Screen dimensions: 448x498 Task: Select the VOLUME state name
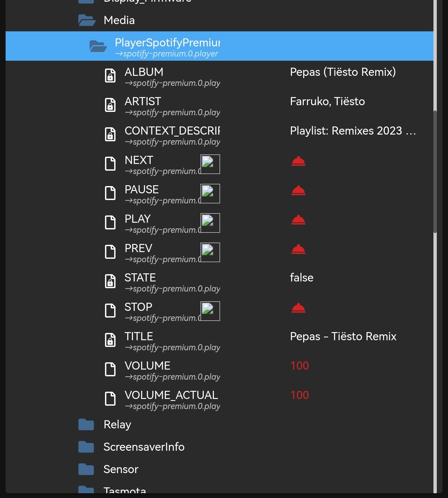[147, 366]
